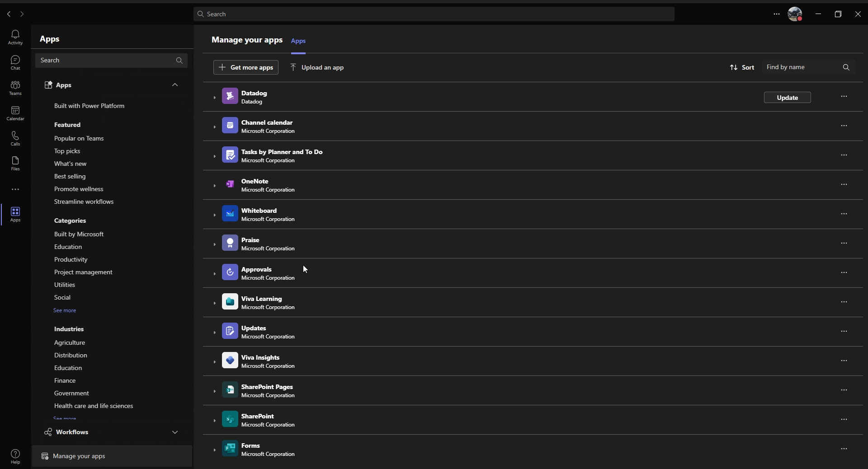Expand the Datadog row arrow
868x469 pixels.
(x=214, y=98)
